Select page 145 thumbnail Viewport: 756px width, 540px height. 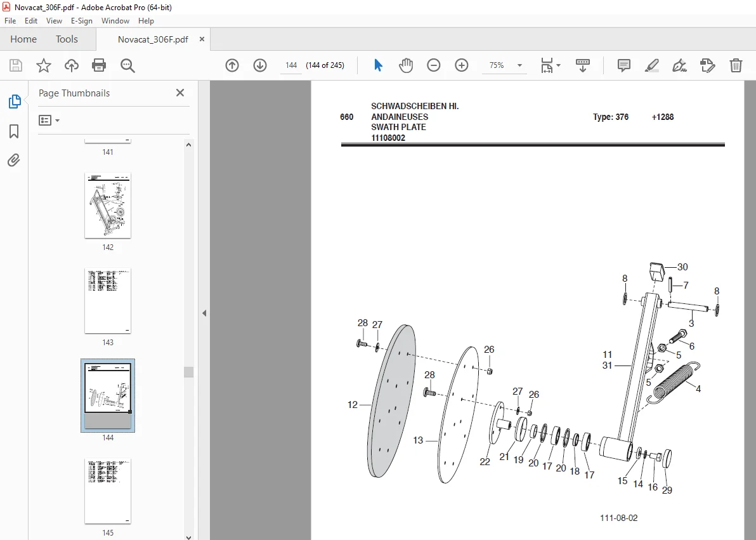108,491
